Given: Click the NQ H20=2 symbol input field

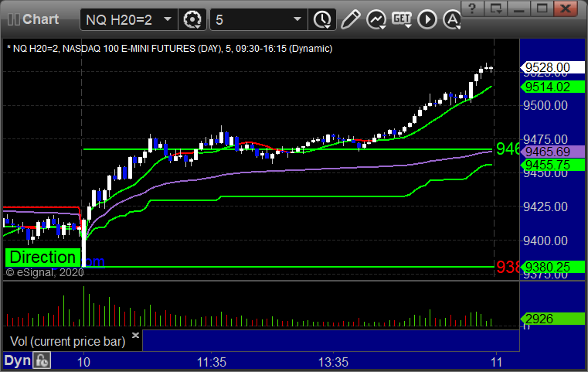Looking at the screenshot, I should coord(129,19).
